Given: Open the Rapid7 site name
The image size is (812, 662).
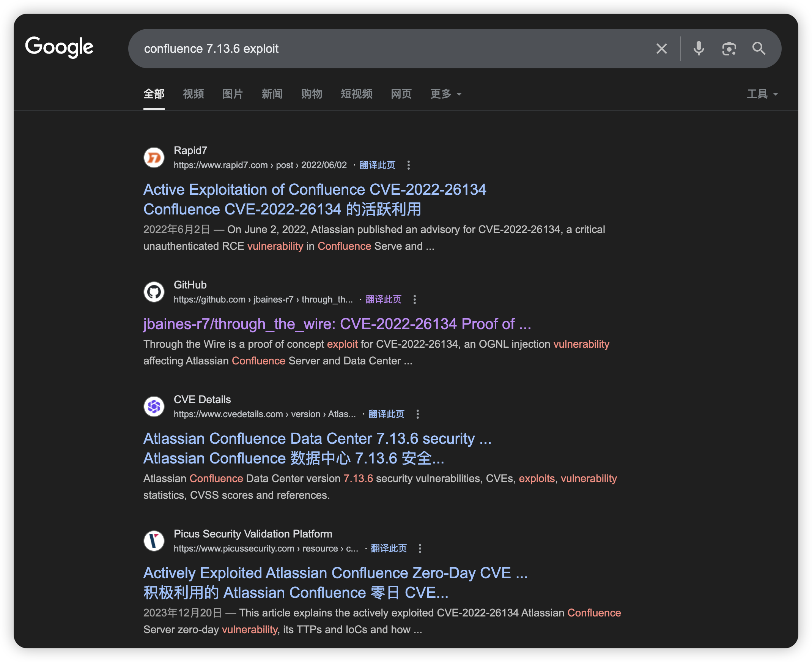Looking at the screenshot, I should click(190, 151).
